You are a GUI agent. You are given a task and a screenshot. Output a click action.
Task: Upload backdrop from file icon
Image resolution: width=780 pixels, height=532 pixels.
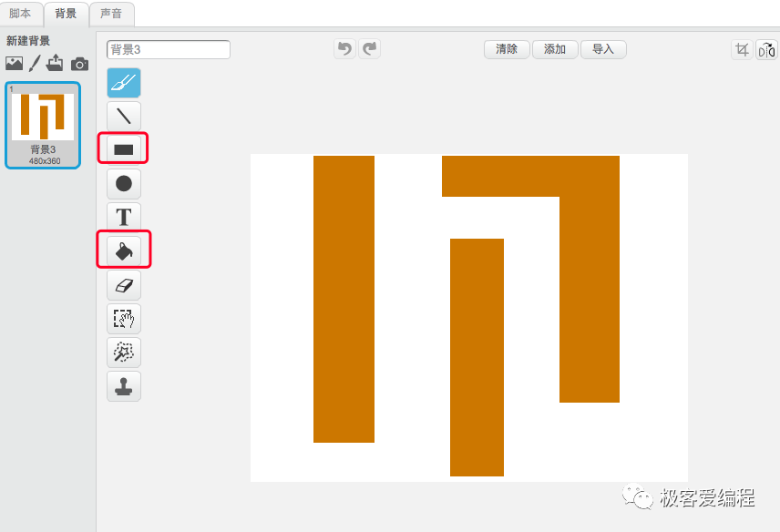(55, 63)
